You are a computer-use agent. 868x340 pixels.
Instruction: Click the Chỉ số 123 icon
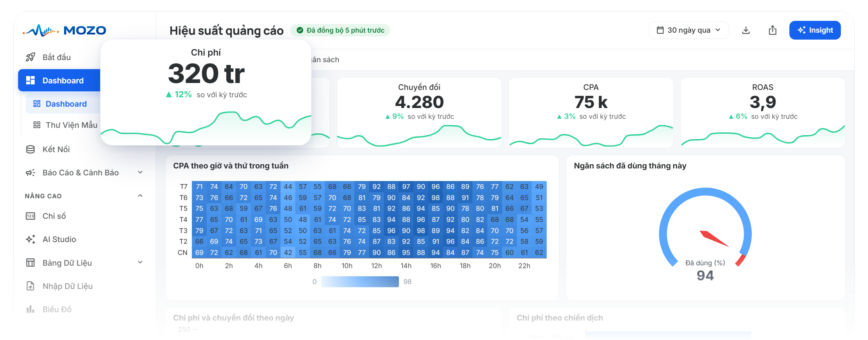[31, 216]
